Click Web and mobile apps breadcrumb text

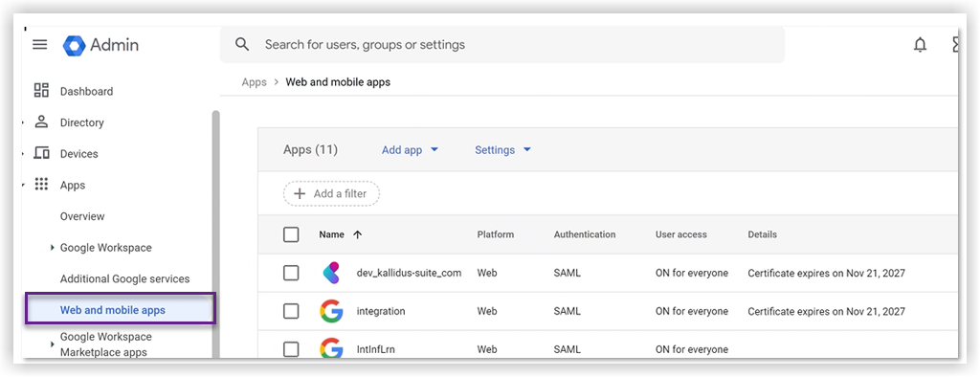pyautogui.click(x=338, y=82)
